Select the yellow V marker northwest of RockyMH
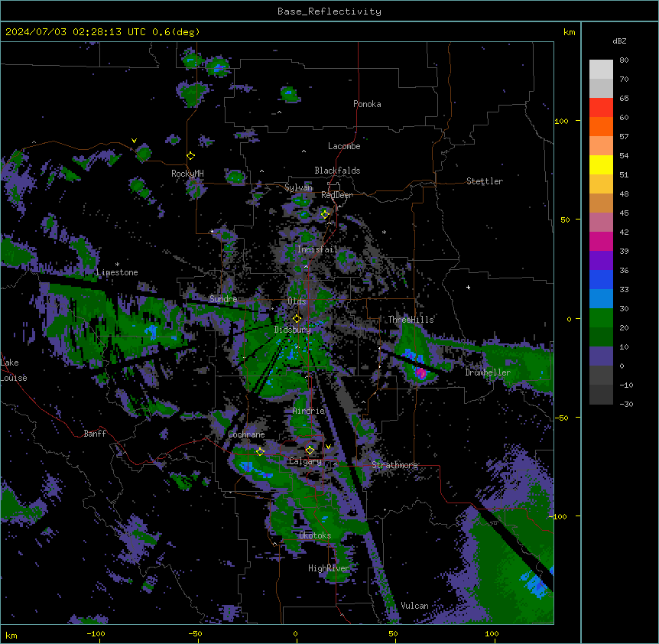659x644 pixels. (x=134, y=141)
